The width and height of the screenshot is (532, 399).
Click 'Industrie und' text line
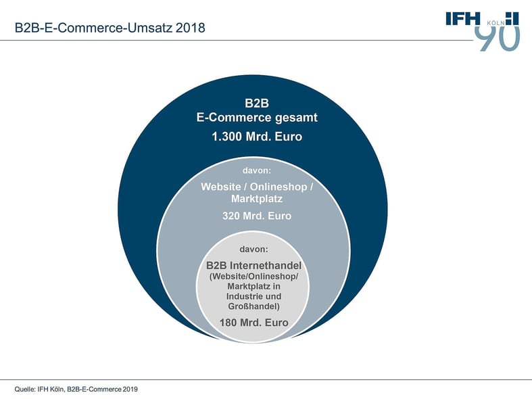tap(253, 296)
